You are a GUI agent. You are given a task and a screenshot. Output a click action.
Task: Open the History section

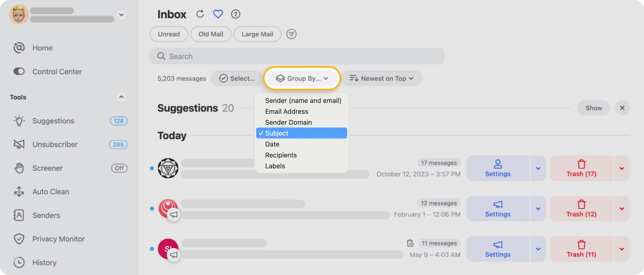coord(44,262)
